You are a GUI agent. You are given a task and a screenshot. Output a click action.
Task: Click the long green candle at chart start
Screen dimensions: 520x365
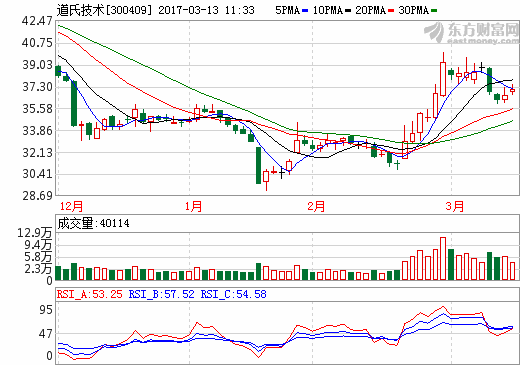(x=74, y=103)
